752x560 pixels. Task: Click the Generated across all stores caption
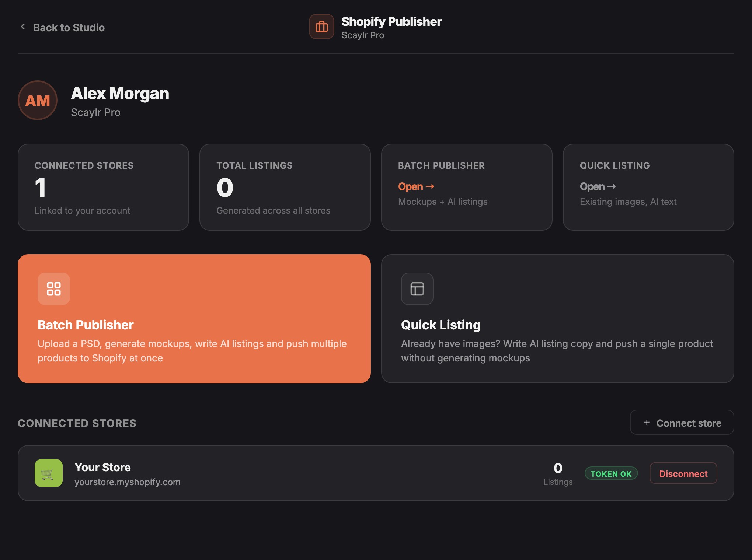273,210
